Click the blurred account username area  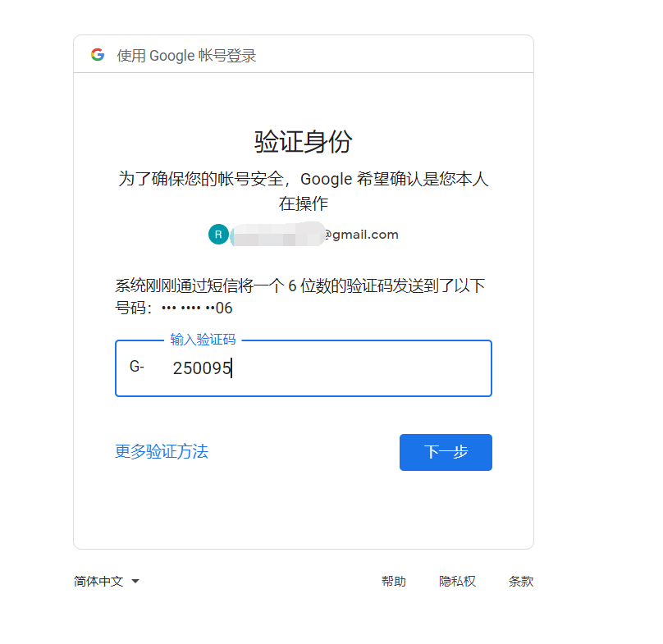coord(276,235)
